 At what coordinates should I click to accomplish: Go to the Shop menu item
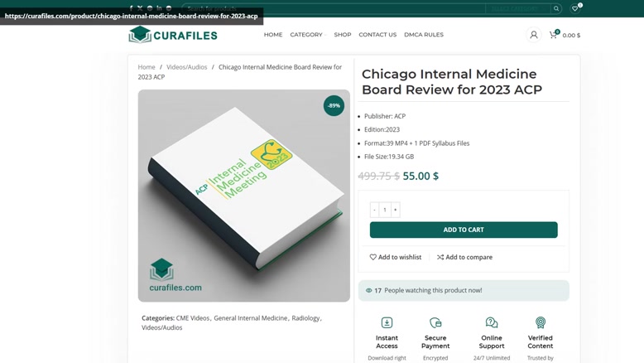pyautogui.click(x=343, y=35)
